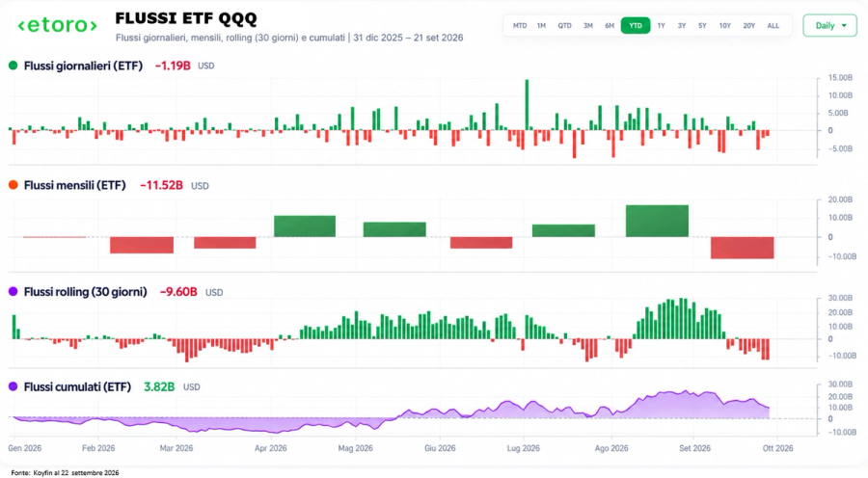Click the Apr 2026 axis label
Screen dimensions: 868x478
(271, 448)
